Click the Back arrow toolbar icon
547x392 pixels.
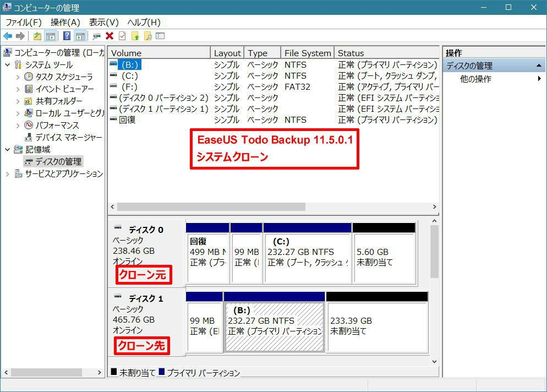8,36
